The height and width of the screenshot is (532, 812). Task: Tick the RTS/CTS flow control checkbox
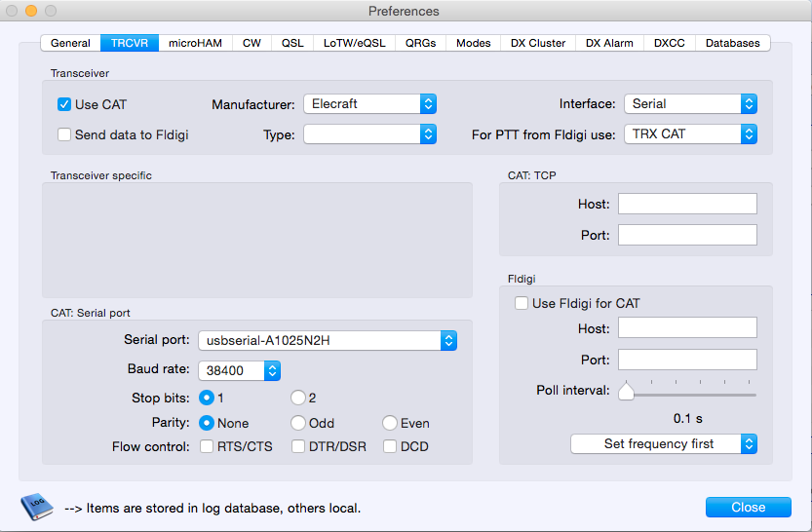(207, 447)
